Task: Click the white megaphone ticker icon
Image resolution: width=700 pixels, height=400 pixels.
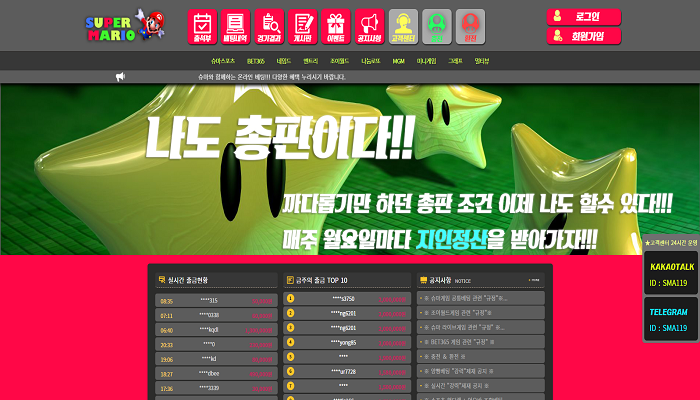Action: click(120, 77)
